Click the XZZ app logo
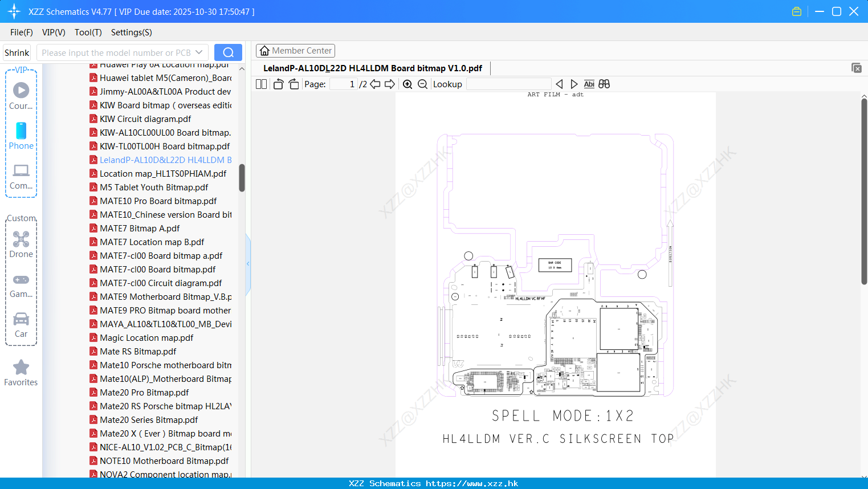Screen dimensions: 868x489 coord(14,11)
